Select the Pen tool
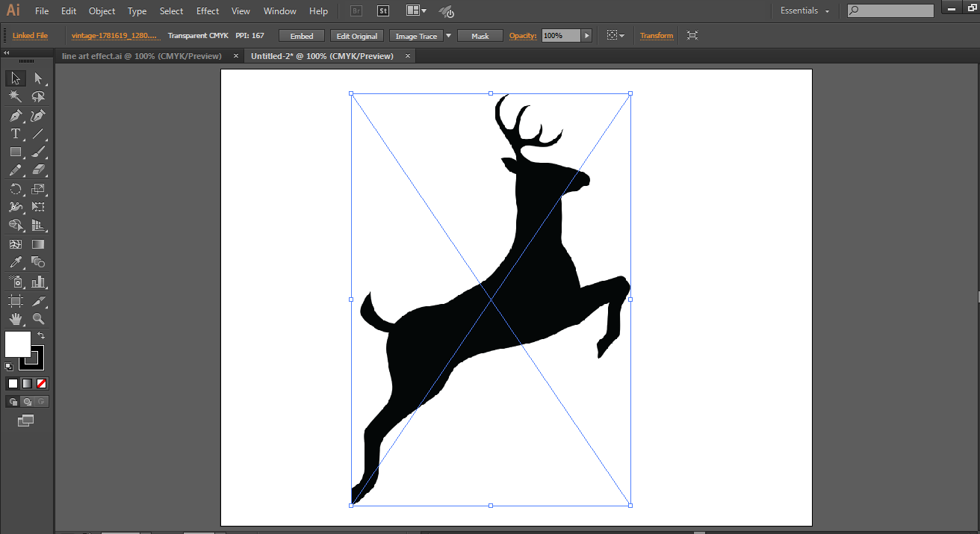The image size is (980, 534). click(x=15, y=116)
